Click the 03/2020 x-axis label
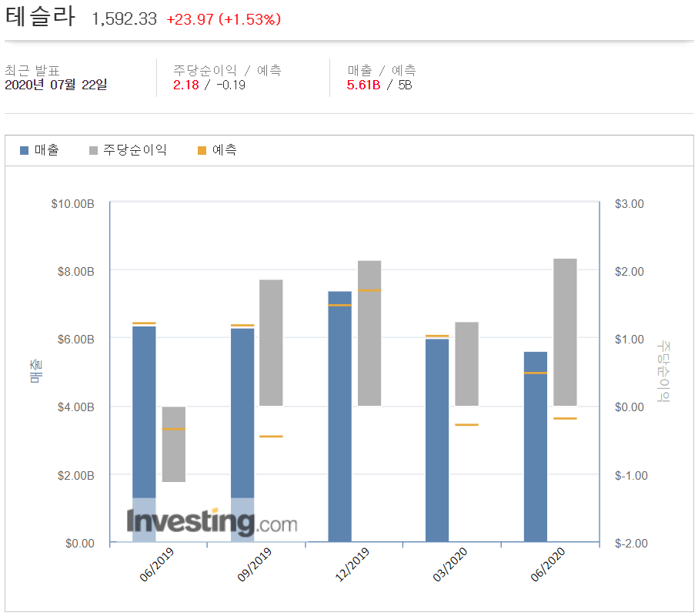This screenshot has width=698, height=616. point(450,564)
